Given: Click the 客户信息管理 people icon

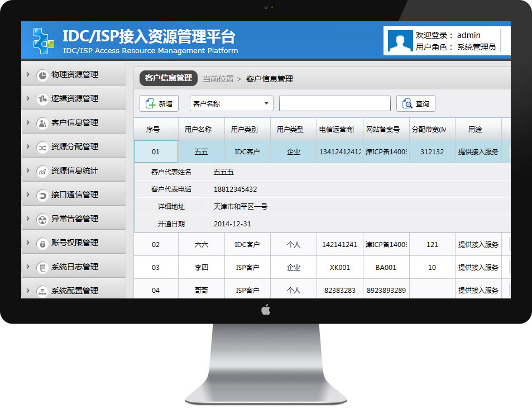Looking at the screenshot, I should [x=42, y=123].
